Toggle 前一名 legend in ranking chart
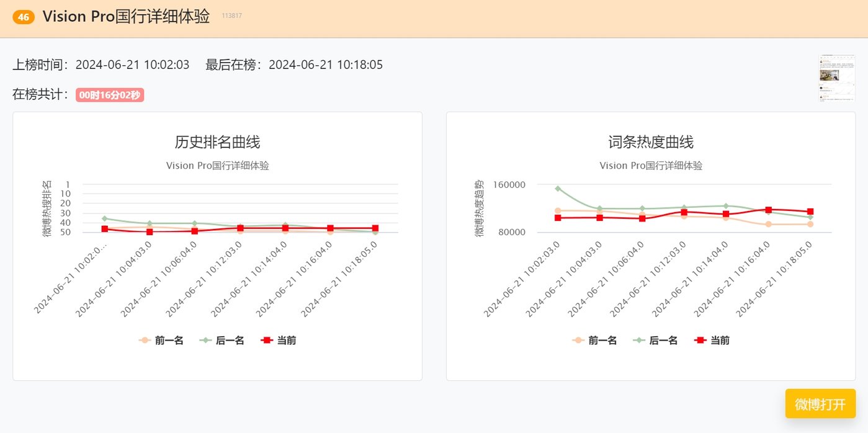This screenshot has width=868, height=433. 161,340
